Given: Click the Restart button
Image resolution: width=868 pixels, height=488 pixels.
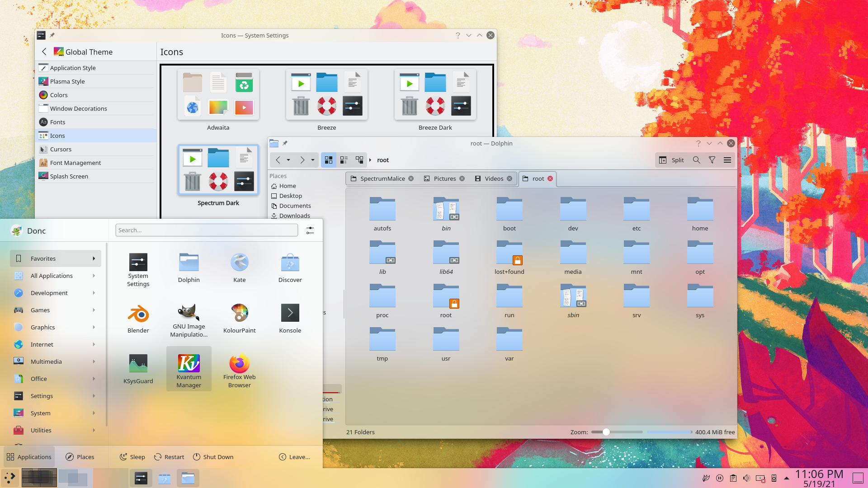Looking at the screenshot, I should (169, 457).
